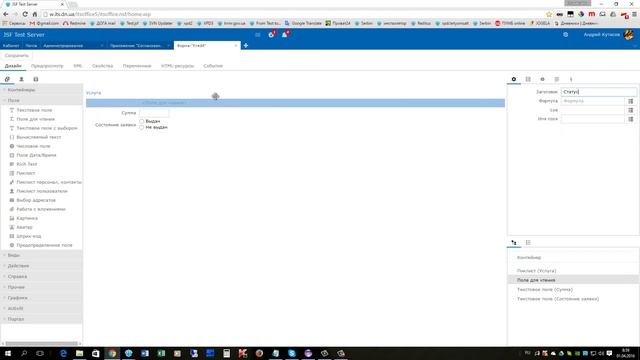
Task: Open the События tab
Action: click(213, 66)
